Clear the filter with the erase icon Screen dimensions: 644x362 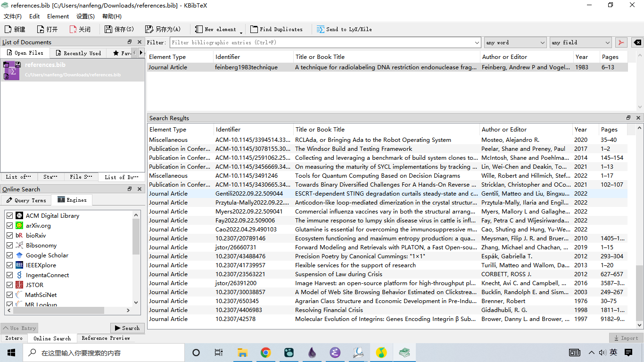637,42
